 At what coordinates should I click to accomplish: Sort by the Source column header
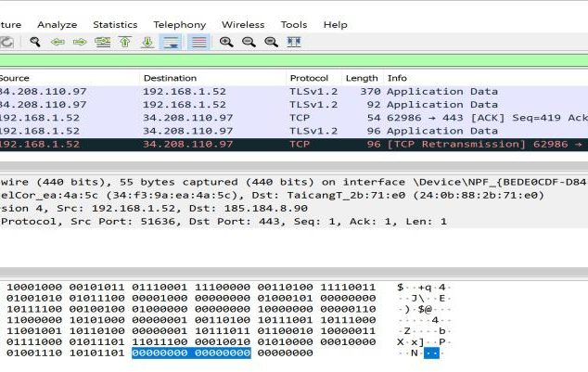point(14,78)
